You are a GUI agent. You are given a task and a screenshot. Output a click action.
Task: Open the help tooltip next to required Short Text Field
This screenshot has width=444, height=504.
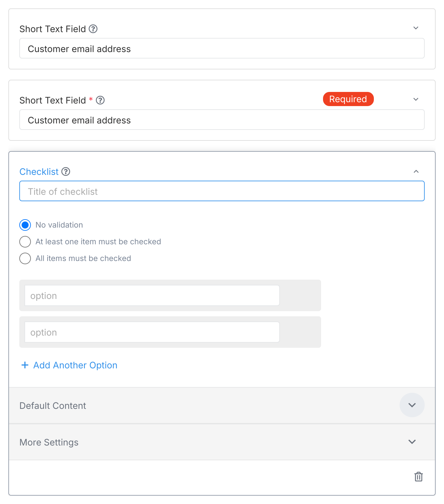tap(101, 100)
